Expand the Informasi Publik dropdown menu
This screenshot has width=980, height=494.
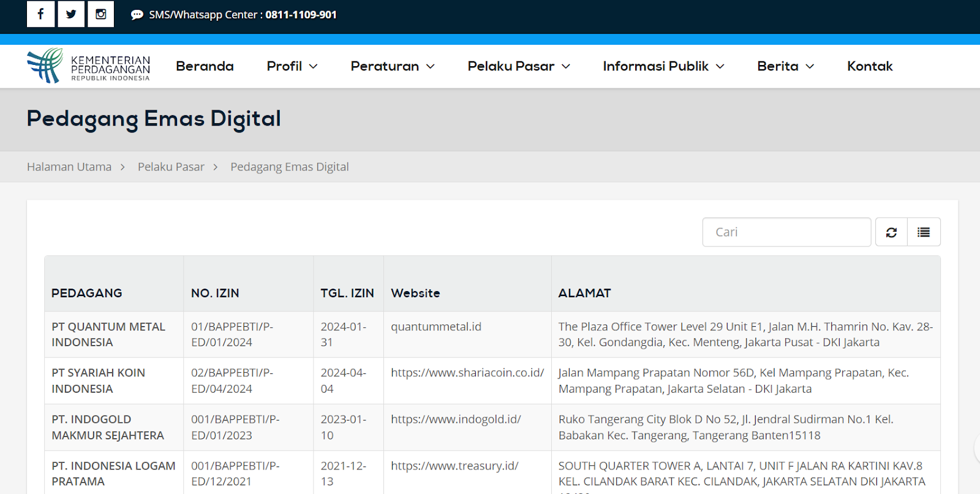coord(663,66)
